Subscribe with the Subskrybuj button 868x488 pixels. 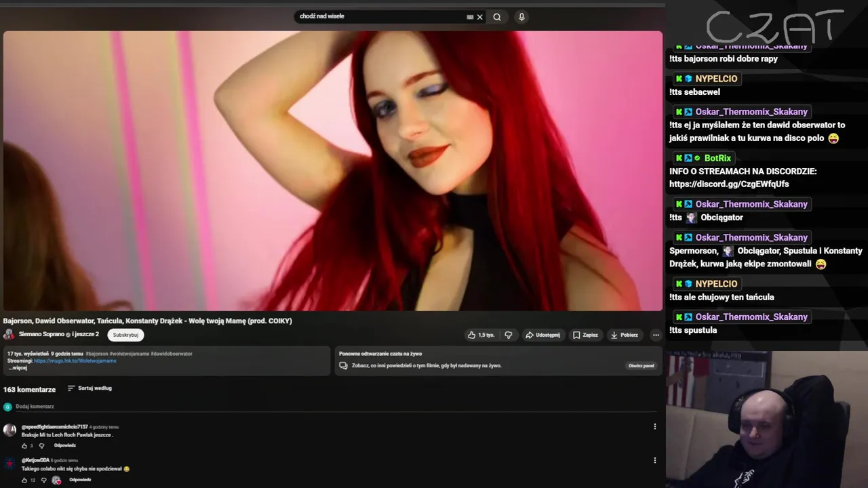(x=125, y=335)
